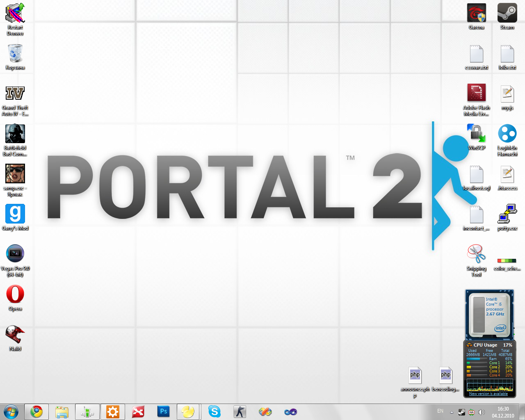This screenshot has width=525, height=420.
Task: Click the Steam tray icon
Action: [462, 412]
